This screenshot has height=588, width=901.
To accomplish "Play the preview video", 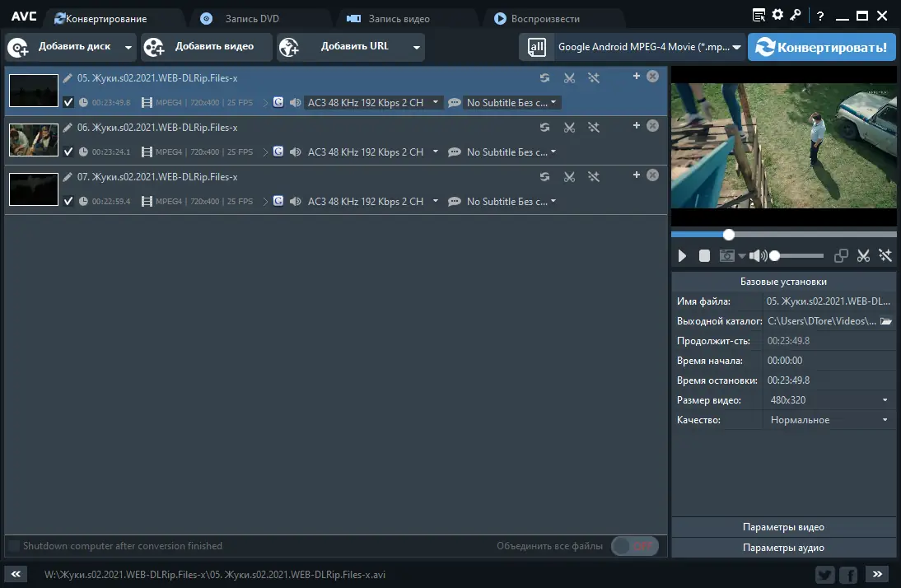I will [x=682, y=256].
